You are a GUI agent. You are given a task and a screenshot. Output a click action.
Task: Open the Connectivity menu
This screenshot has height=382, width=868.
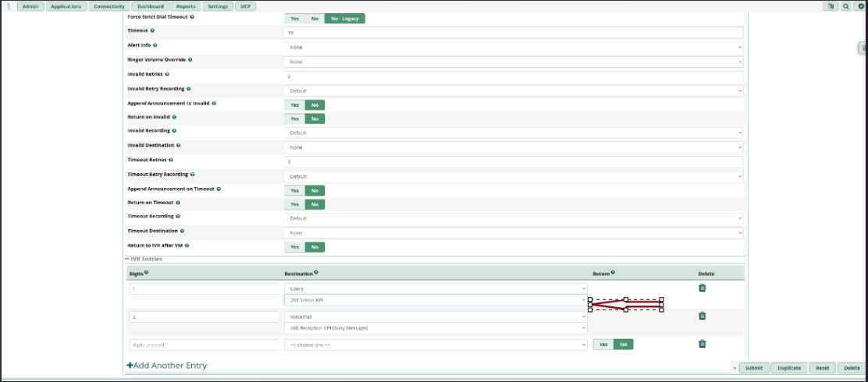[x=109, y=7]
